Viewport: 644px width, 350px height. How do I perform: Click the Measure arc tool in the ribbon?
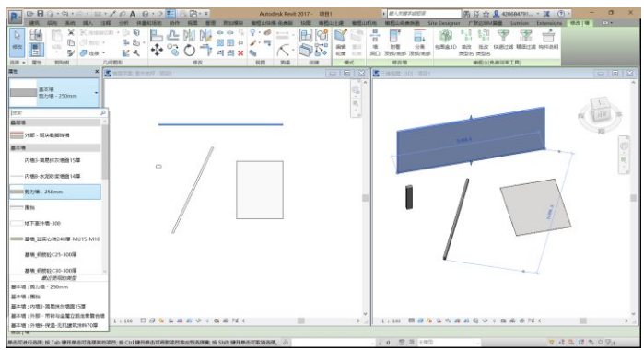pos(283,51)
